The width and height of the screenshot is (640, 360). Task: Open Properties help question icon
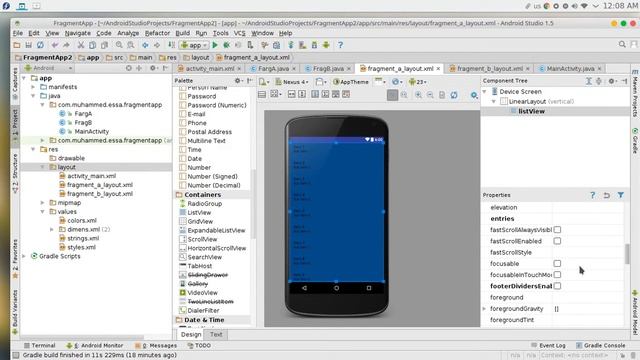tap(593, 195)
